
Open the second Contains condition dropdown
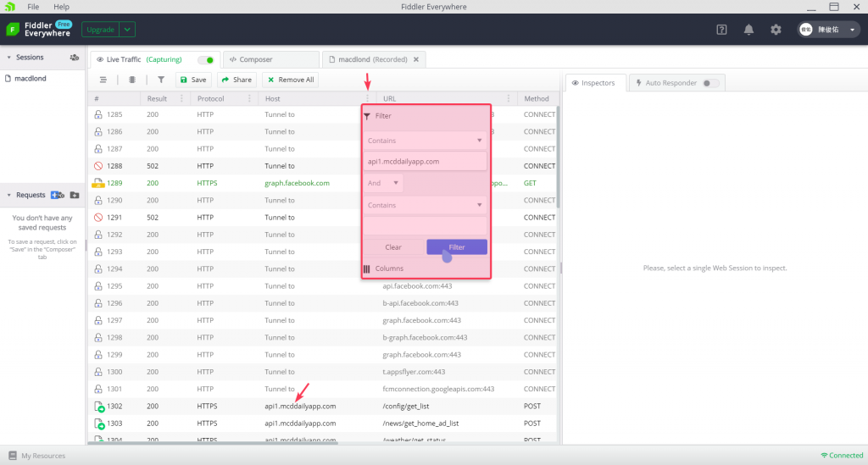(425, 205)
